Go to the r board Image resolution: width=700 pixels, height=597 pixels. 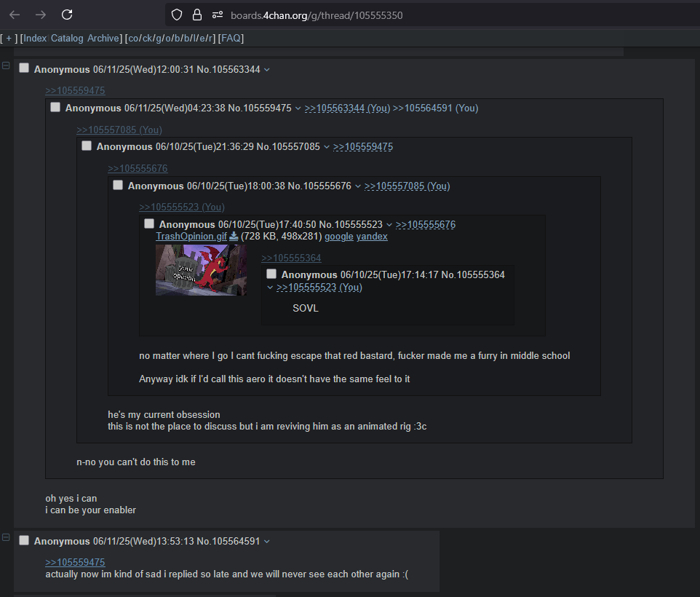[210, 39]
